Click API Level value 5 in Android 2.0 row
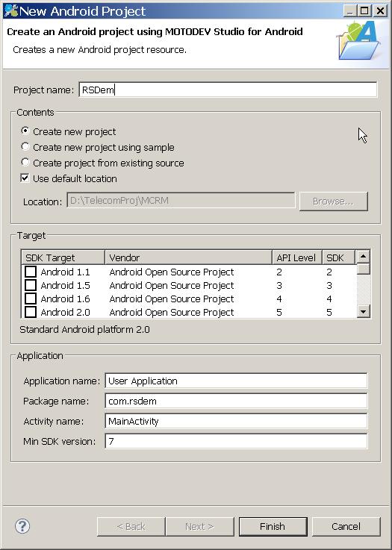 click(279, 312)
